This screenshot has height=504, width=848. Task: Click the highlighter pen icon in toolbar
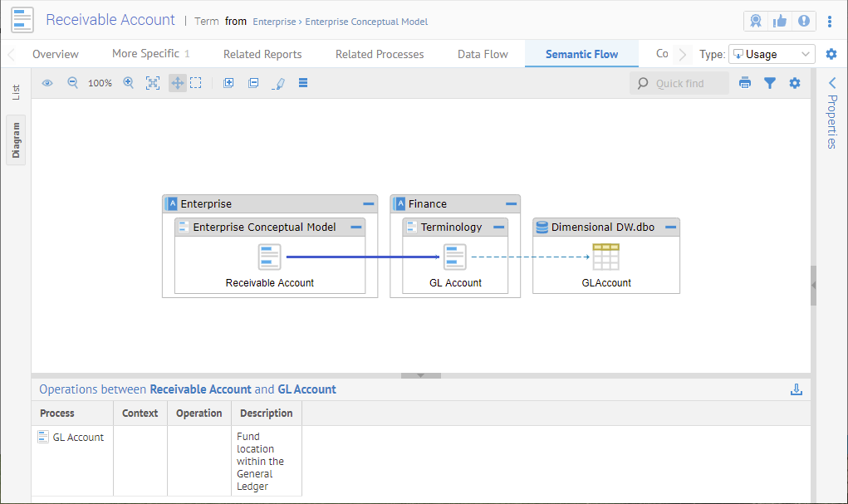point(279,83)
